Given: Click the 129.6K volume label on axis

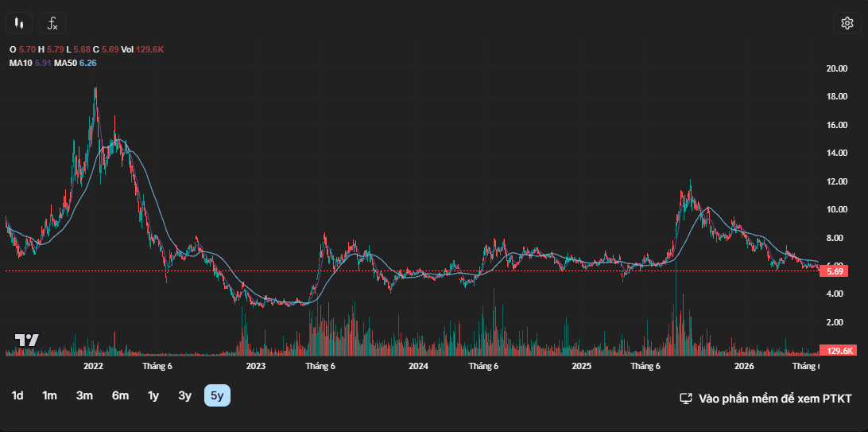Looking at the screenshot, I should pyautogui.click(x=838, y=351).
